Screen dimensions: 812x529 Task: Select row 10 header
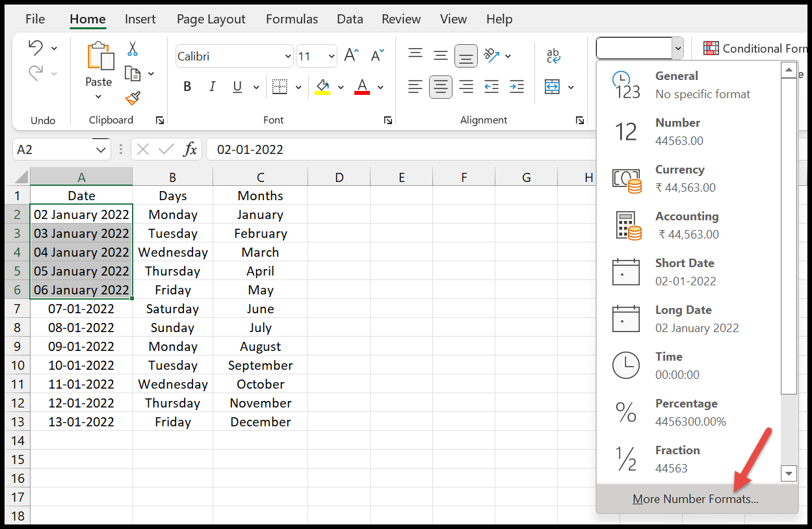coord(18,365)
